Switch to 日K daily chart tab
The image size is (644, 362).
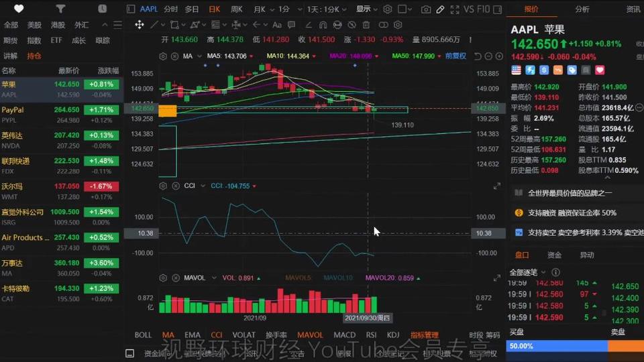215,9
